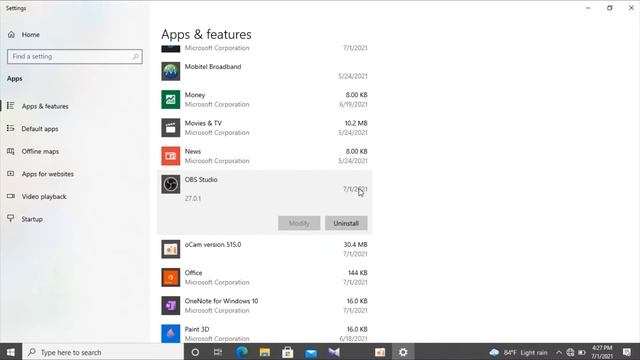
Task: Click the Office app icon
Action: tap(171, 277)
